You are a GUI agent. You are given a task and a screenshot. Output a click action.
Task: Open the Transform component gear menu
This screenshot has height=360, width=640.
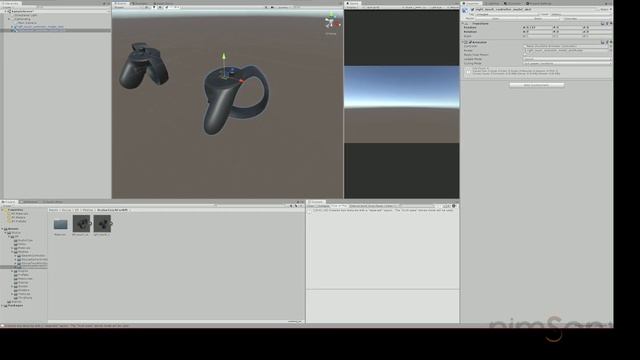(x=611, y=23)
